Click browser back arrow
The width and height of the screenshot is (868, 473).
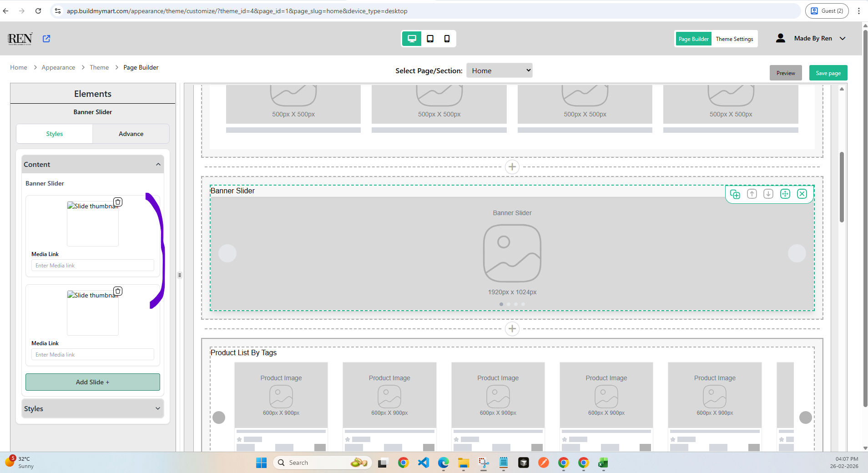pos(6,11)
